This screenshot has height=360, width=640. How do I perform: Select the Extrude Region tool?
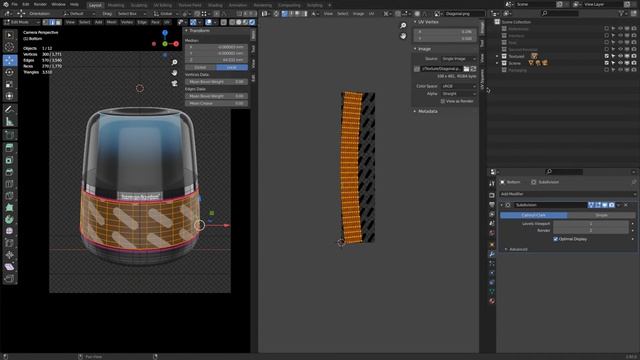pyautogui.click(x=9, y=148)
